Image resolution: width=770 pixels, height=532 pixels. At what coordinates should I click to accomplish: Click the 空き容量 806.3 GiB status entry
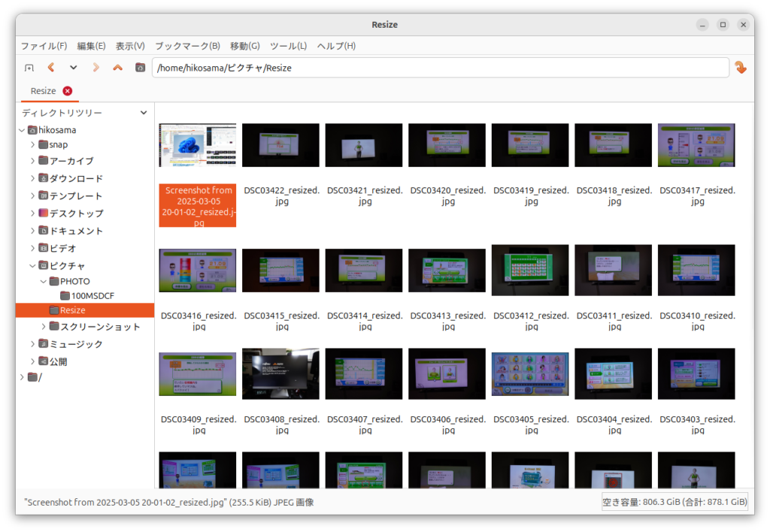pyautogui.click(x=675, y=502)
